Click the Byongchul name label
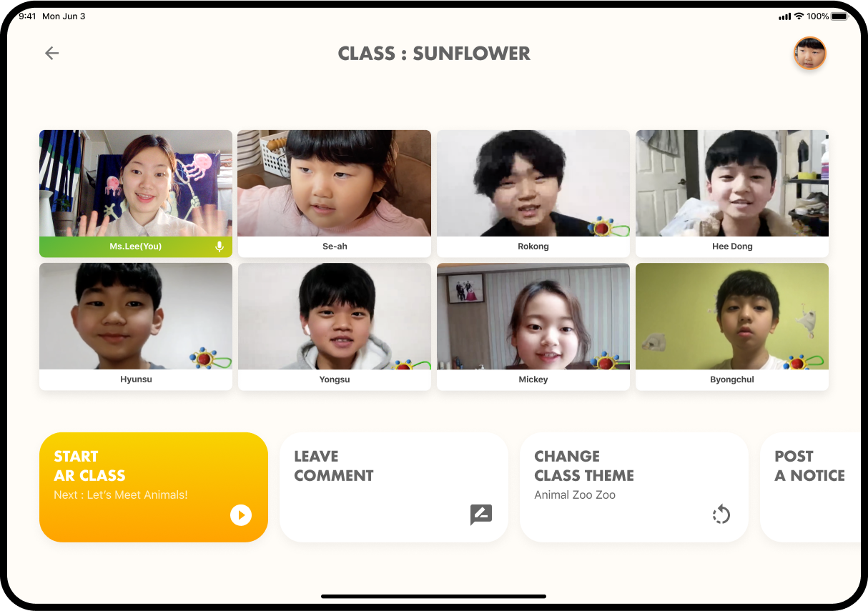Screen dimensions: 868x611 [732, 379]
